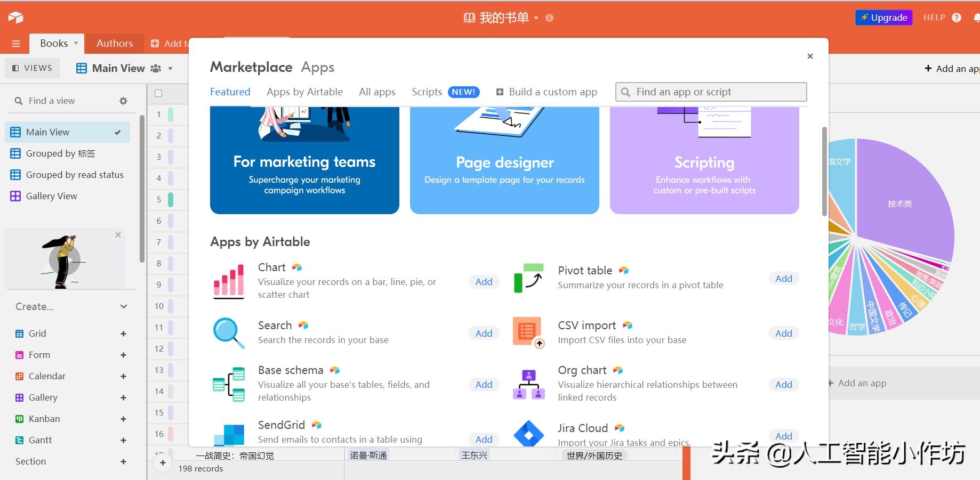Click the Find an app or script field
The width and height of the screenshot is (980, 480).
pos(711,92)
